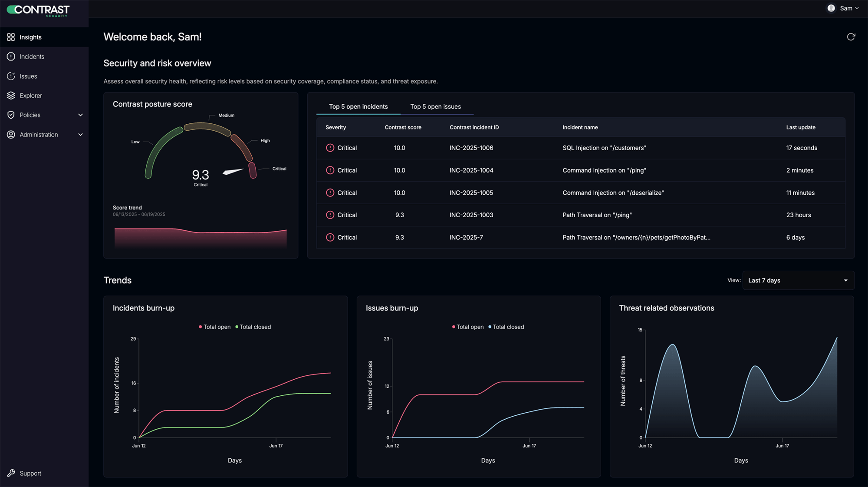Click the Explorer layers icon
This screenshot has height=487, width=868.
[11, 96]
